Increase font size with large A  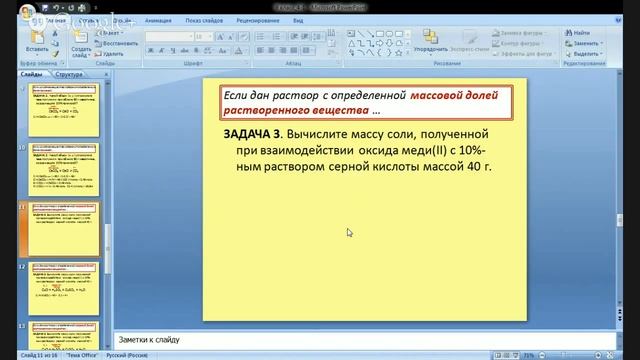coord(220,37)
